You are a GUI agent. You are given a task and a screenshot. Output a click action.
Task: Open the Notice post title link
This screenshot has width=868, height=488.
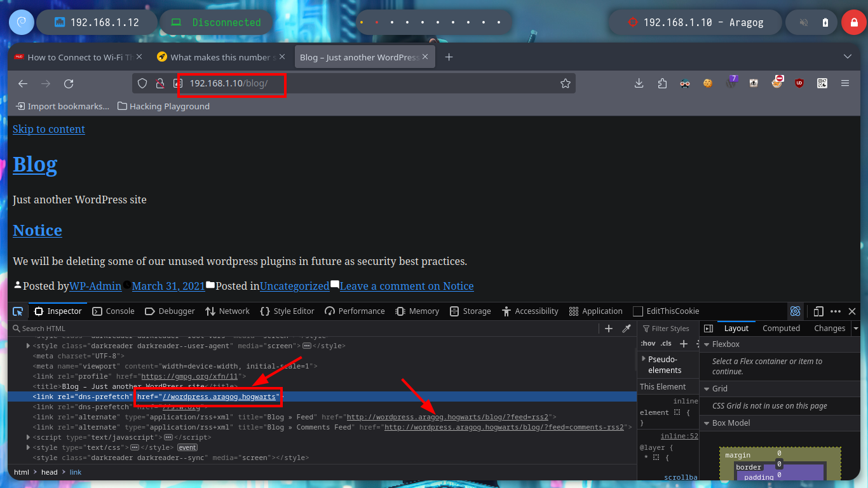pos(37,230)
